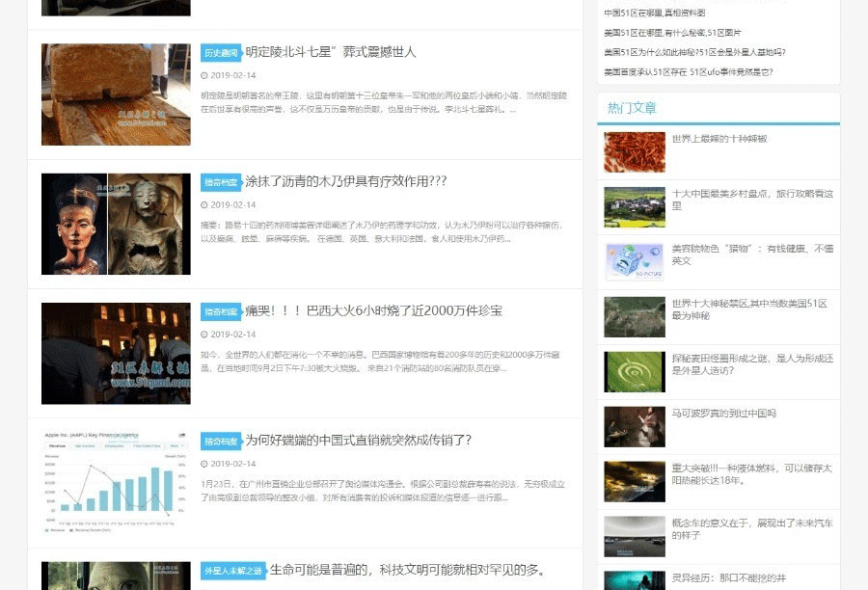Click clock icon under 巴西大火 article title

(x=204, y=335)
